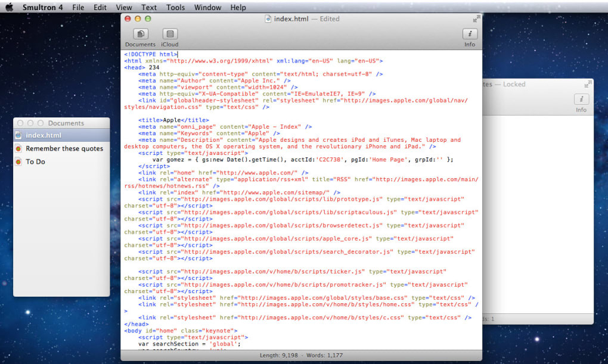Click the meta name="Author" line

[x=215, y=80]
